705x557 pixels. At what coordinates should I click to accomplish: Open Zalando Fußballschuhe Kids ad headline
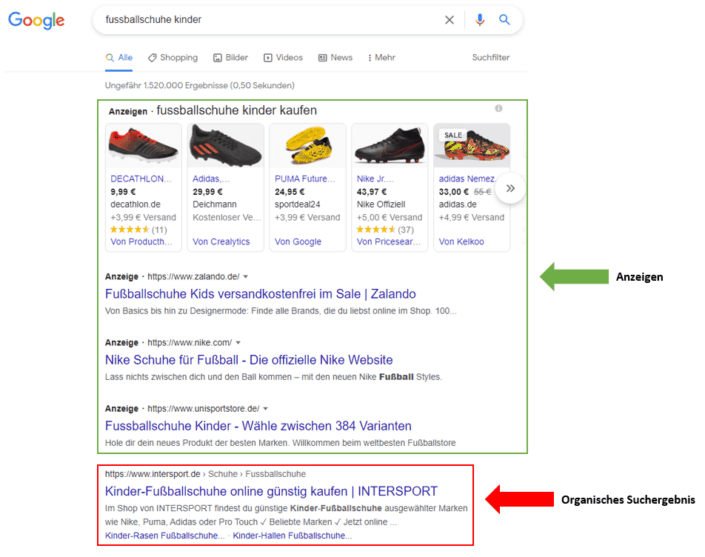click(x=260, y=294)
